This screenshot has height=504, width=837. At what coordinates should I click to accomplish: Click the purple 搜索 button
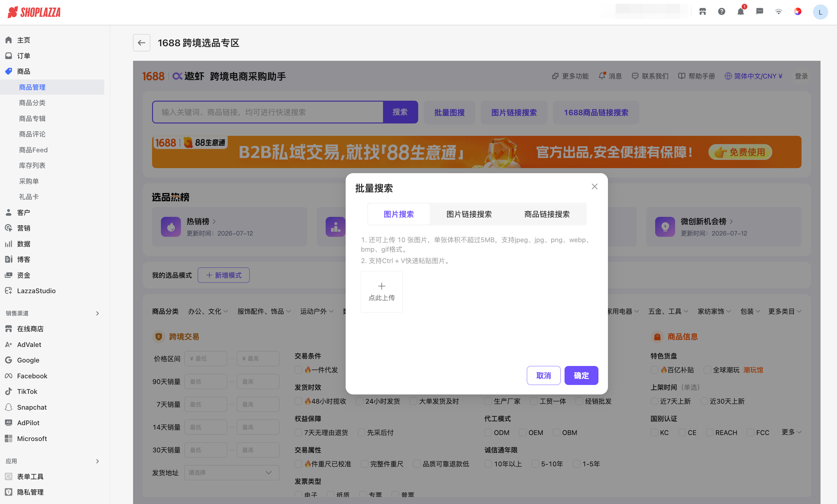pos(400,112)
